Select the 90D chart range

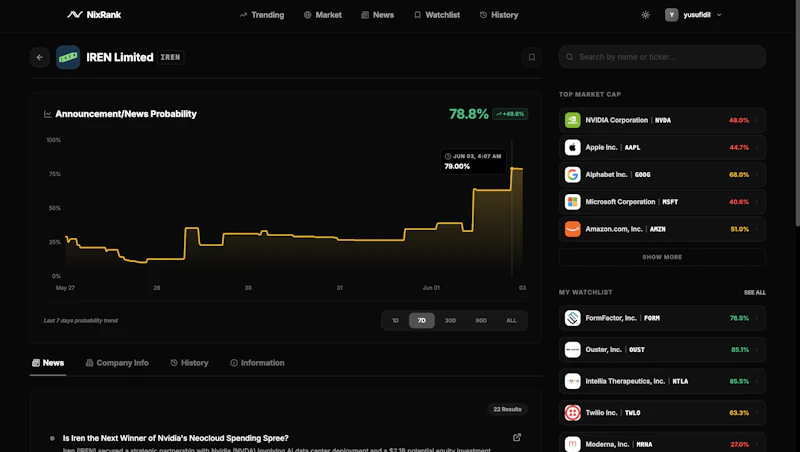(481, 320)
